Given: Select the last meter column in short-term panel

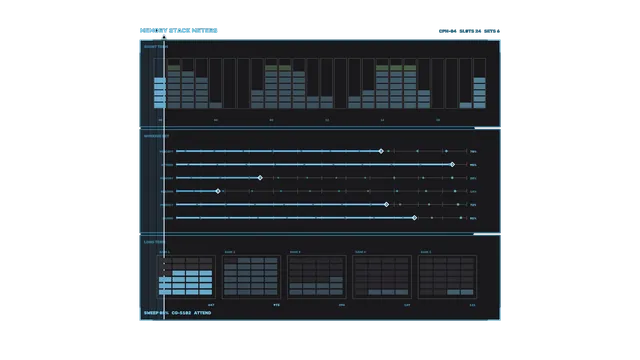Looking at the screenshot, I should [x=480, y=83].
